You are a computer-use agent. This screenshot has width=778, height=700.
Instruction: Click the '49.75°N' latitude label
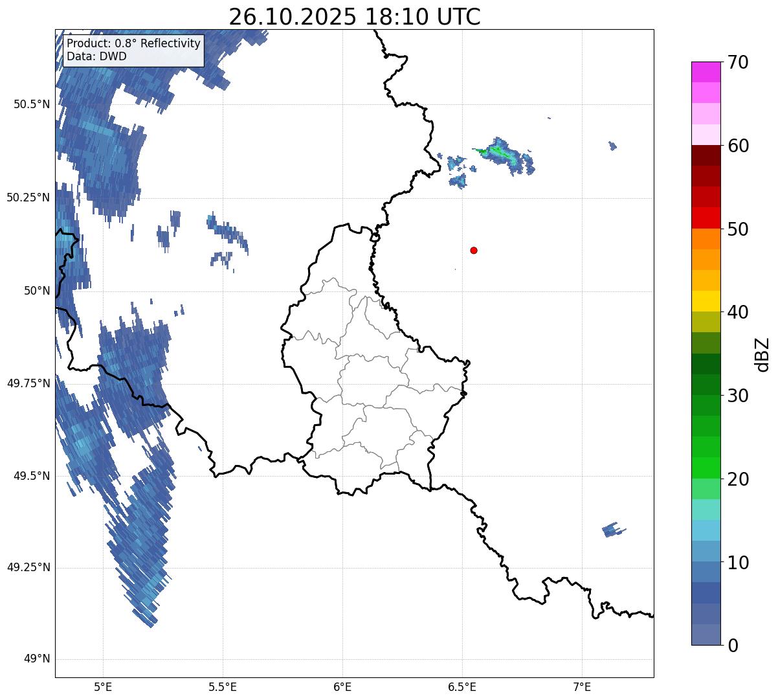point(28,383)
